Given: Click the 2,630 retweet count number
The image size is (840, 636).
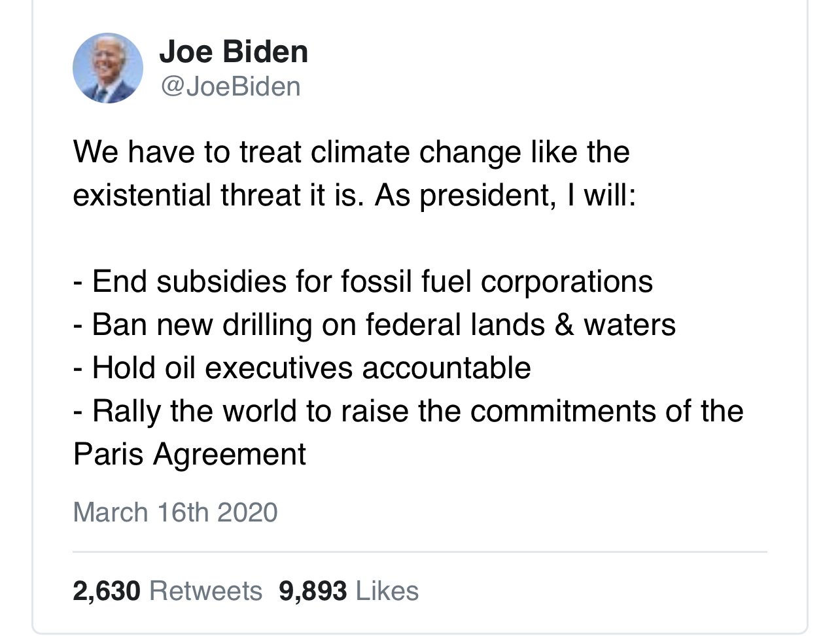Looking at the screenshot, I should 107,591.
